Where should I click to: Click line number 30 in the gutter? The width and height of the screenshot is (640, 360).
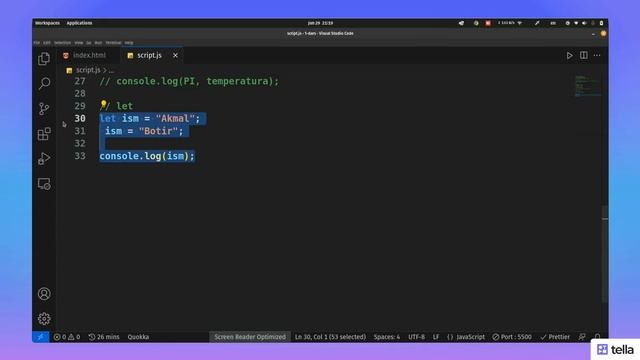click(80, 118)
